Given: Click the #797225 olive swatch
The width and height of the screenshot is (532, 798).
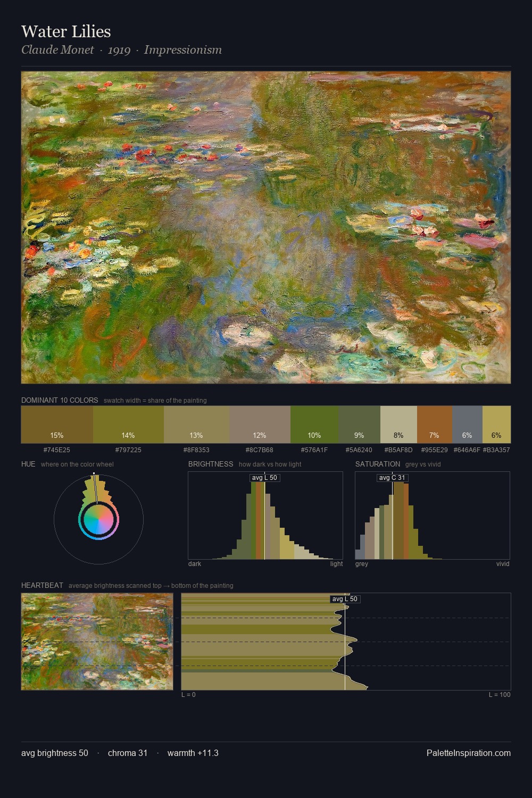Looking at the screenshot, I should click(x=128, y=425).
